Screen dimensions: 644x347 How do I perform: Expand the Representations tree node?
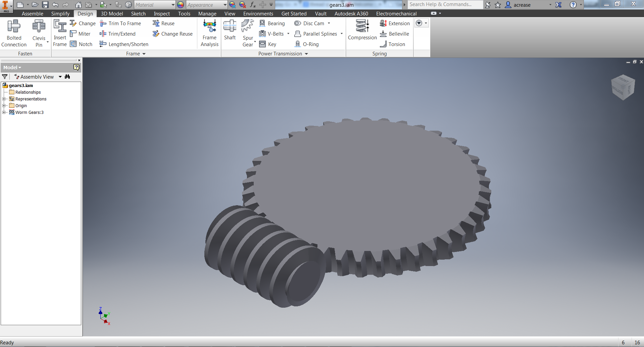pos(4,99)
